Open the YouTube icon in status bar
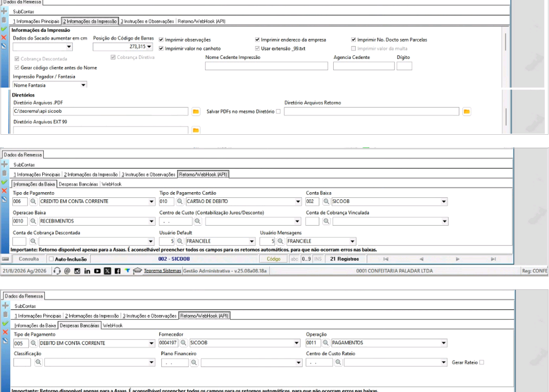 coord(97,271)
